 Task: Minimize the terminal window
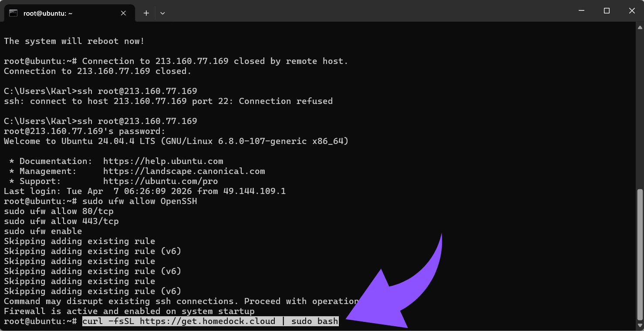pyautogui.click(x=581, y=10)
